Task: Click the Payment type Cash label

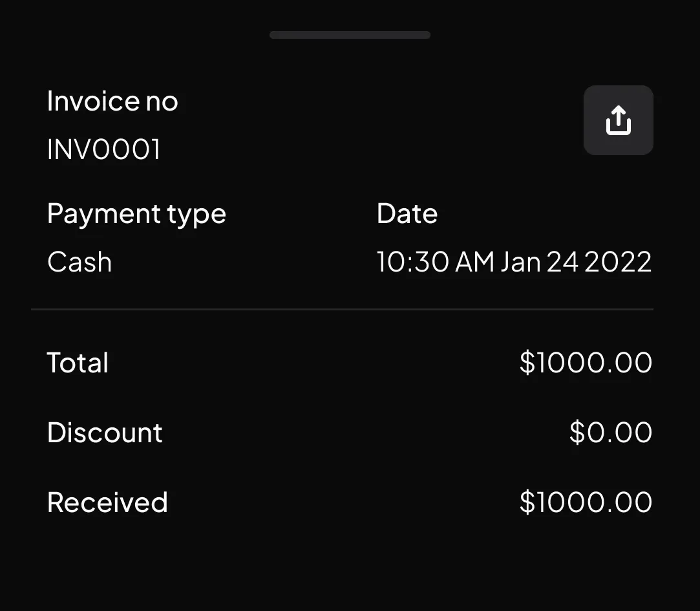Action: pos(80,261)
